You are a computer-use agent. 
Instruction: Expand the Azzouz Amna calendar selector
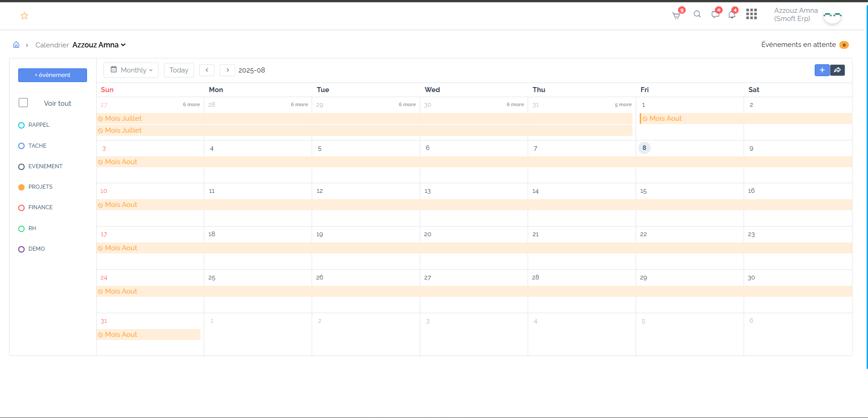tap(99, 45)
